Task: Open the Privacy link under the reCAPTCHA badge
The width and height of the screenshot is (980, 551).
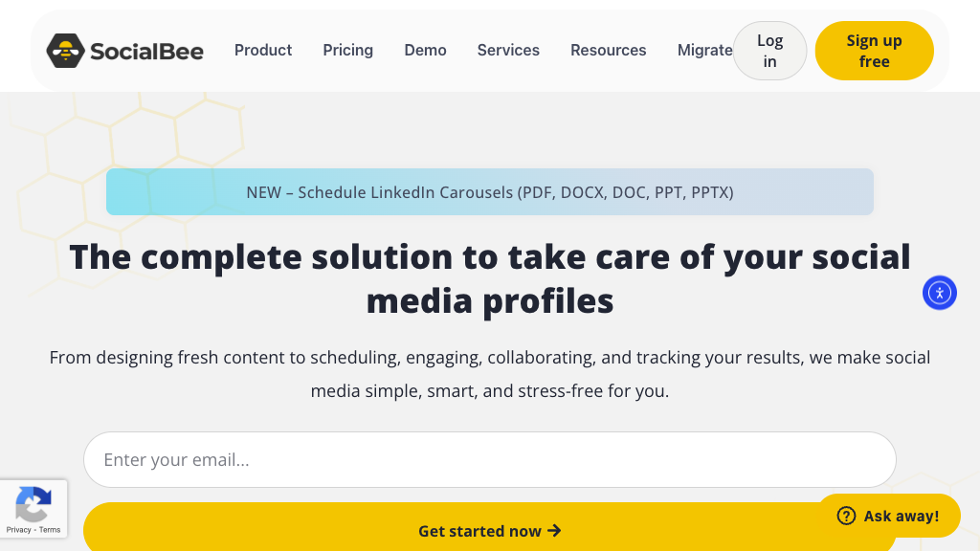Action: (18, 529)
